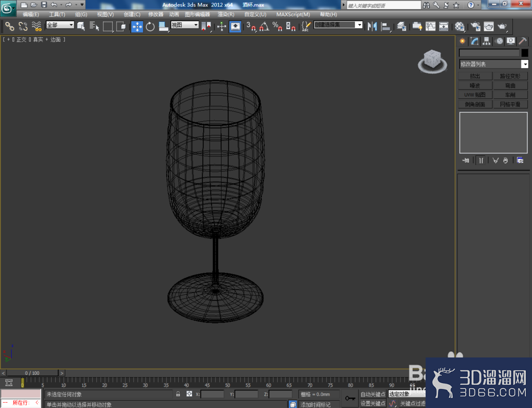
Task: Click Select and Manipulate icon
Action: [x=221, y=26]
